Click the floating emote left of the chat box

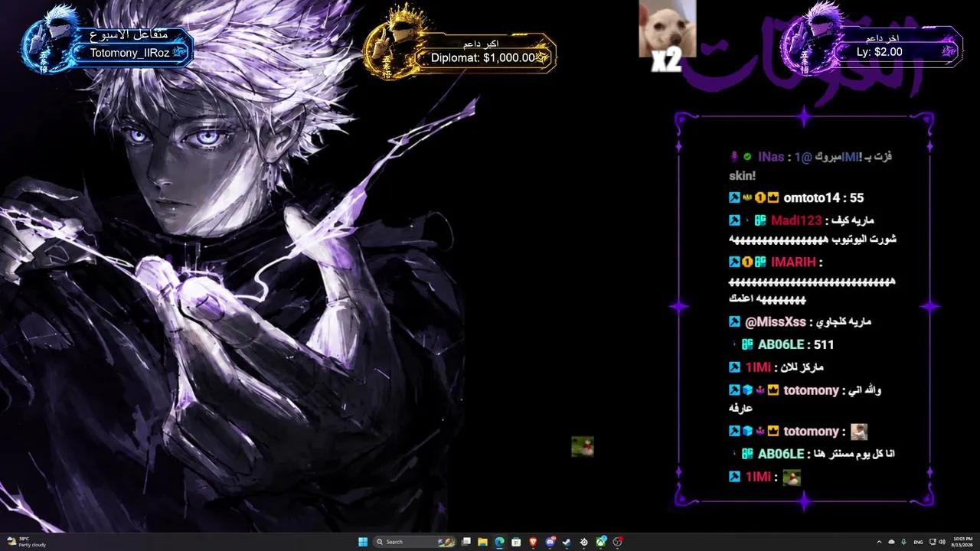[583, 447]
